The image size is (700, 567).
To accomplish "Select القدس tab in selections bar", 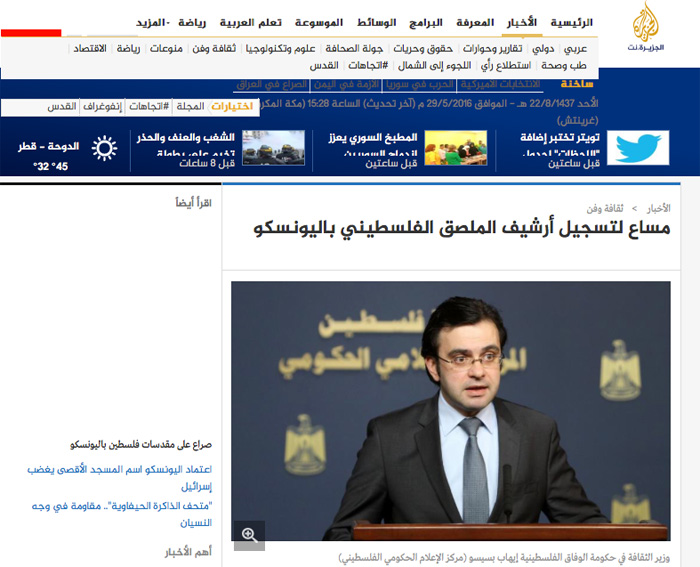I will (62, 107).
